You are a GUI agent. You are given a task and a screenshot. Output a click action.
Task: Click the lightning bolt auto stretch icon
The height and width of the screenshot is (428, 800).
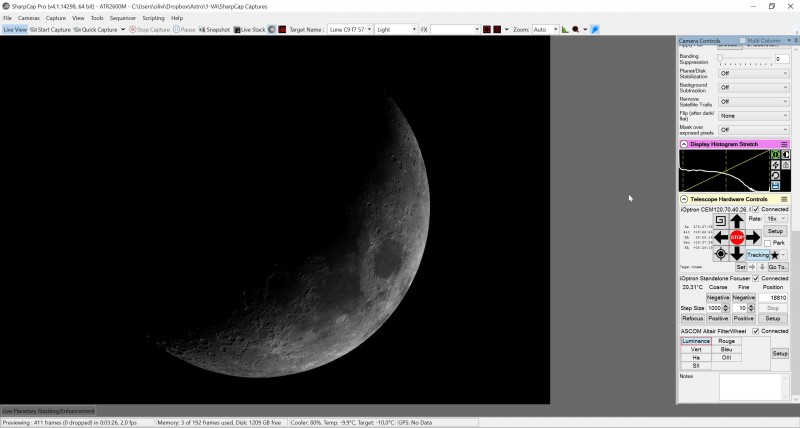point(776,165)
